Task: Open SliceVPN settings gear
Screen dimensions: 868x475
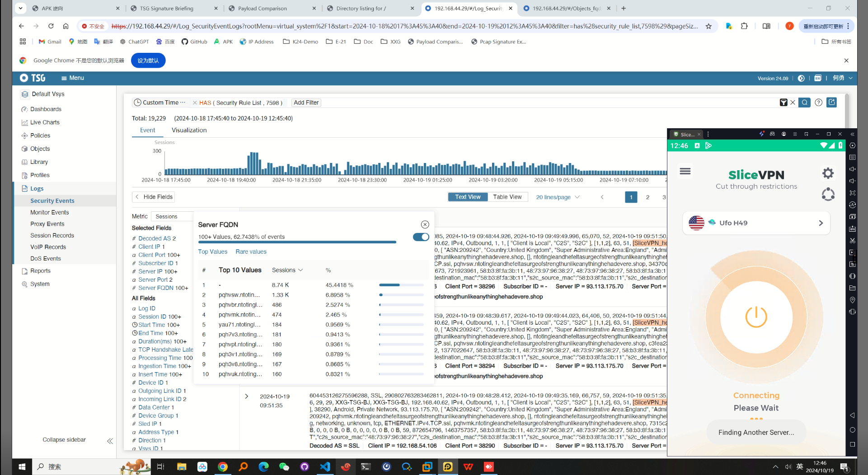Action: pos(828,173)
